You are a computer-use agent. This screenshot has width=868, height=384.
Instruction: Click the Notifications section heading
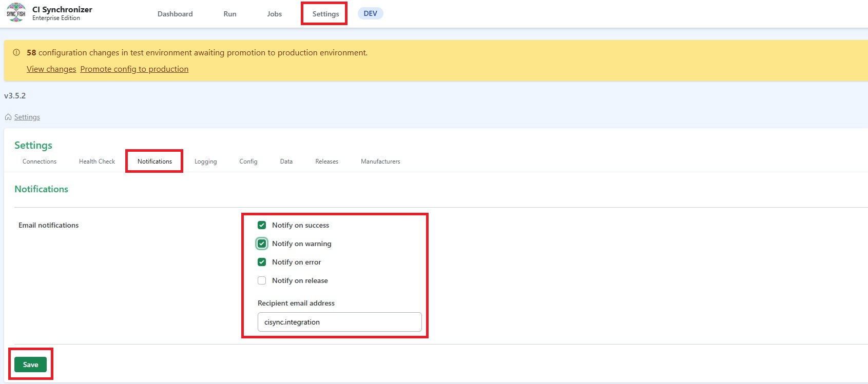(42, 189)
